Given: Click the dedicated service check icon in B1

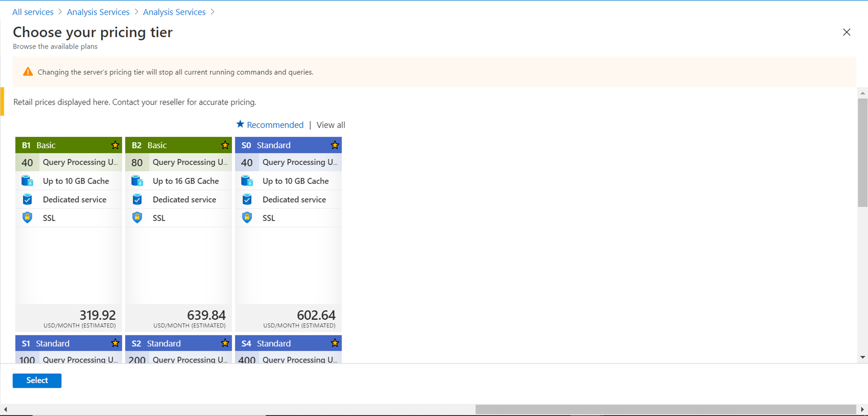Looking at the screenshot, I should 27,199.
